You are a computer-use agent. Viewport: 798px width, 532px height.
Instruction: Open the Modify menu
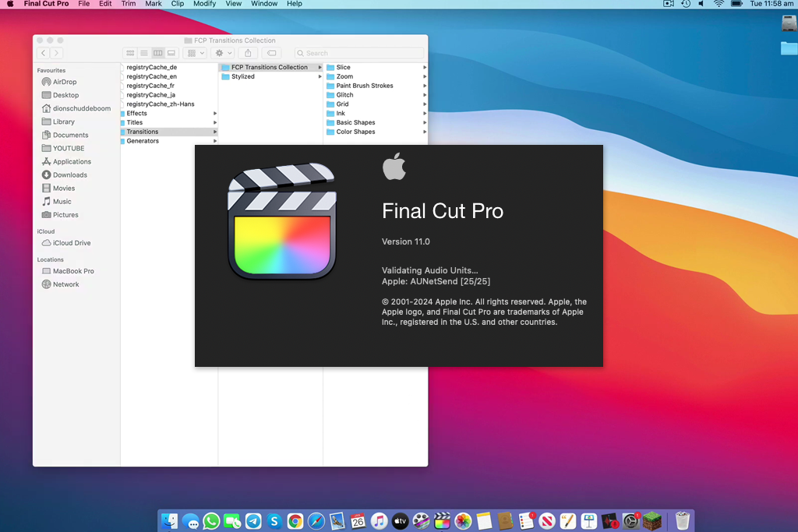coord(205,4)
